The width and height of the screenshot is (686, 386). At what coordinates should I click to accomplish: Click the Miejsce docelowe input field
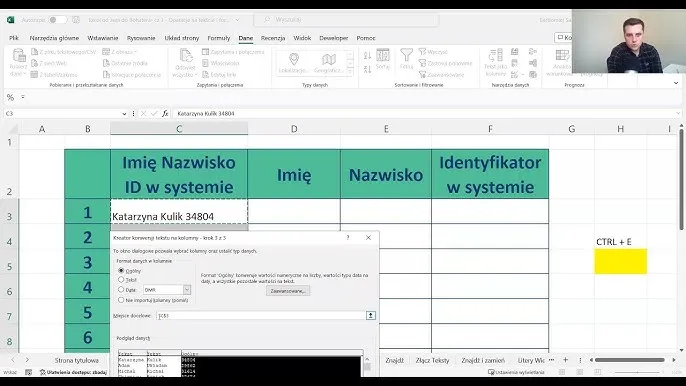pos(261,316)
